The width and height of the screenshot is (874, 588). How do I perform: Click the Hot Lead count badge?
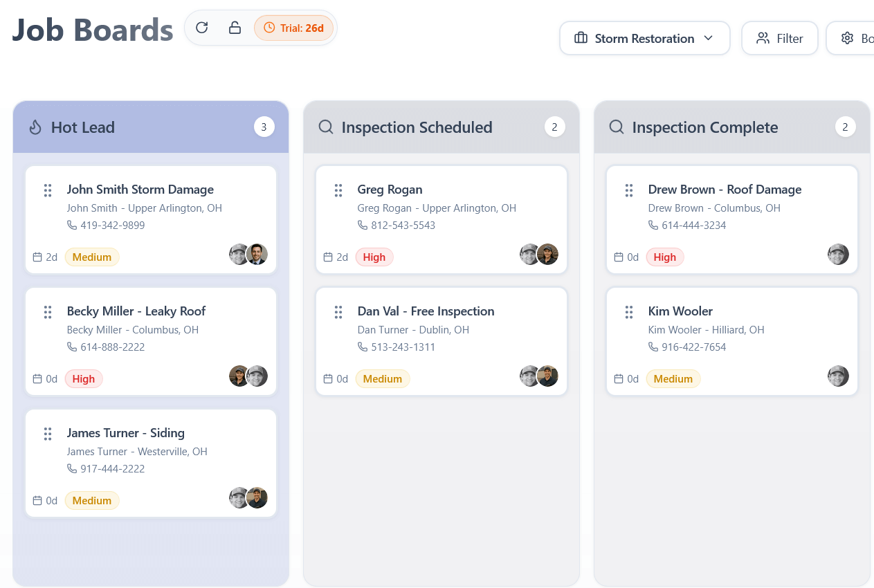pos(264,127)
